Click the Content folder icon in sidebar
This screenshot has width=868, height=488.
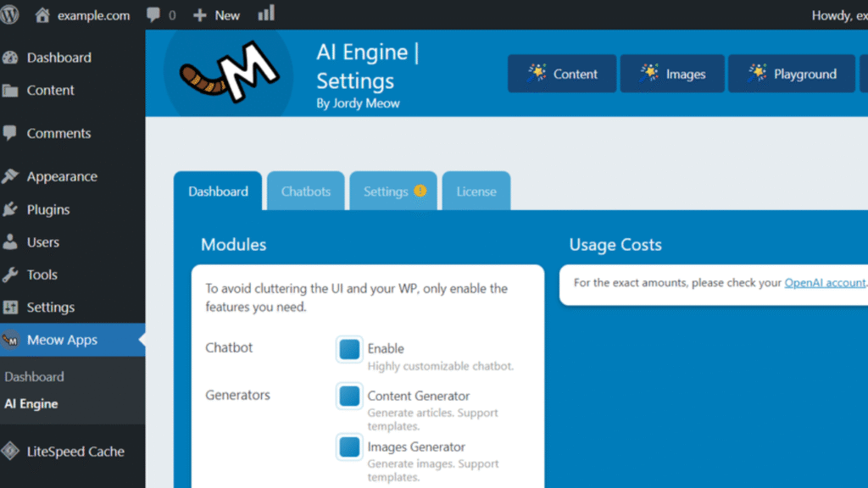point(10,90)
